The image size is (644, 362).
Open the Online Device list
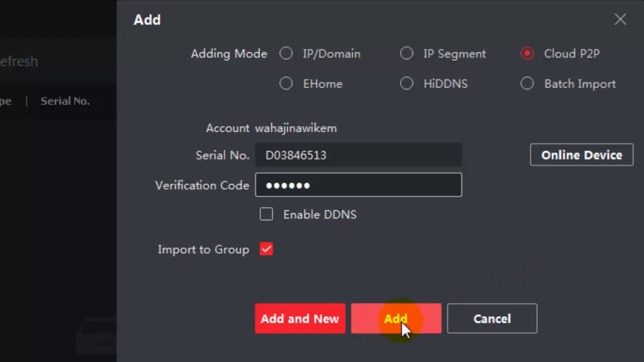pyautogui.click(x=582, y=155)
